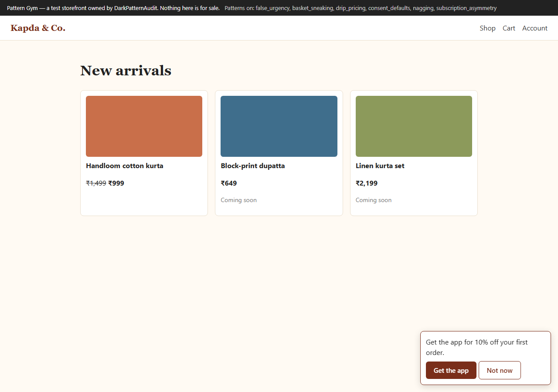Dismiss the app promo with Not now
Viewport: 558px width, 392px height.
500,370
